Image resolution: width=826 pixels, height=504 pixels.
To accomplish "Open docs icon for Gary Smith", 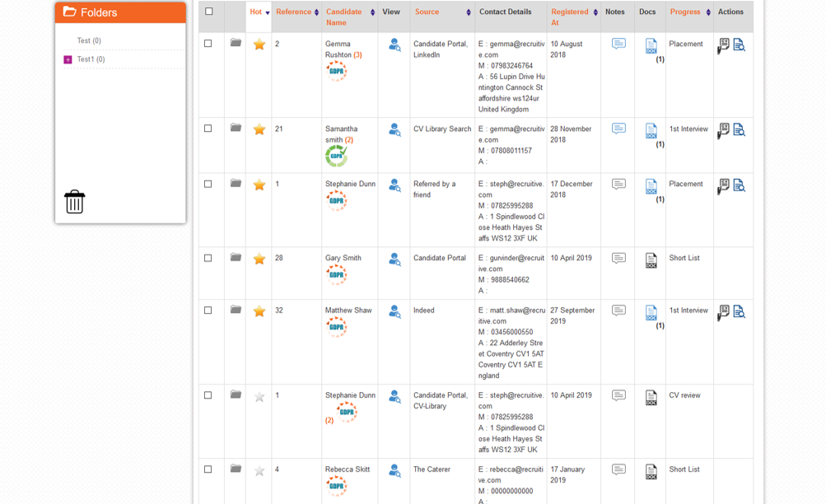I will 651,260.
